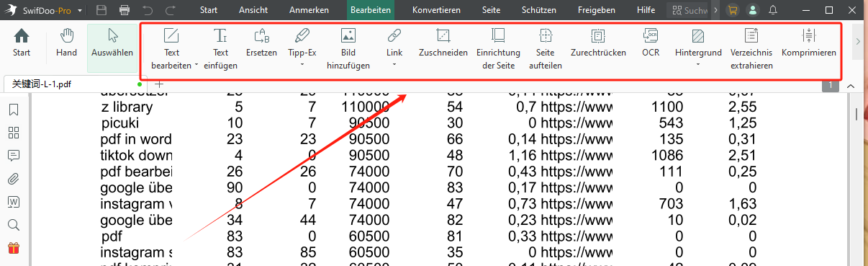Click the Word conversion icon in the sidebar
The height and width of the screenshot is (266, 868).
(13, 202)
